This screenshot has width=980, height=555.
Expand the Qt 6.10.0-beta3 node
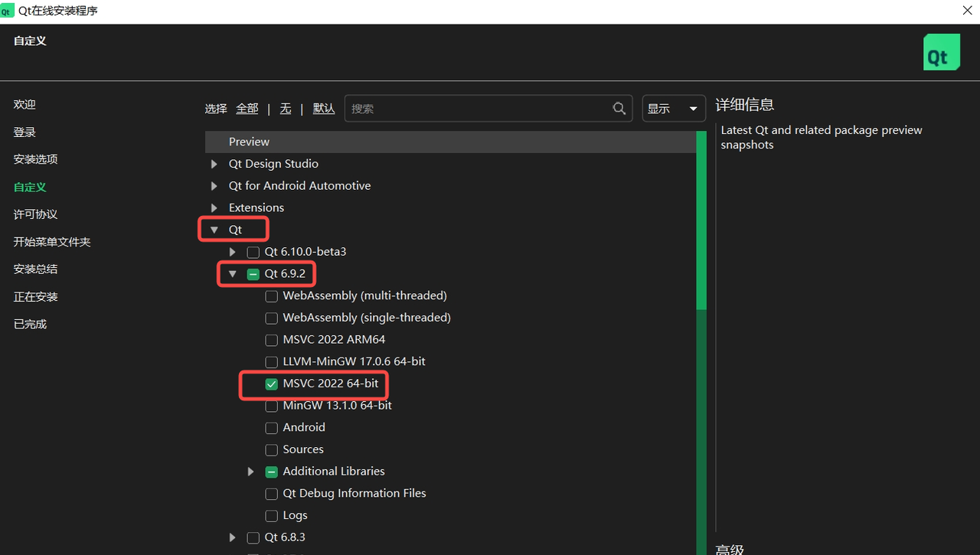[x=233, y=252]
